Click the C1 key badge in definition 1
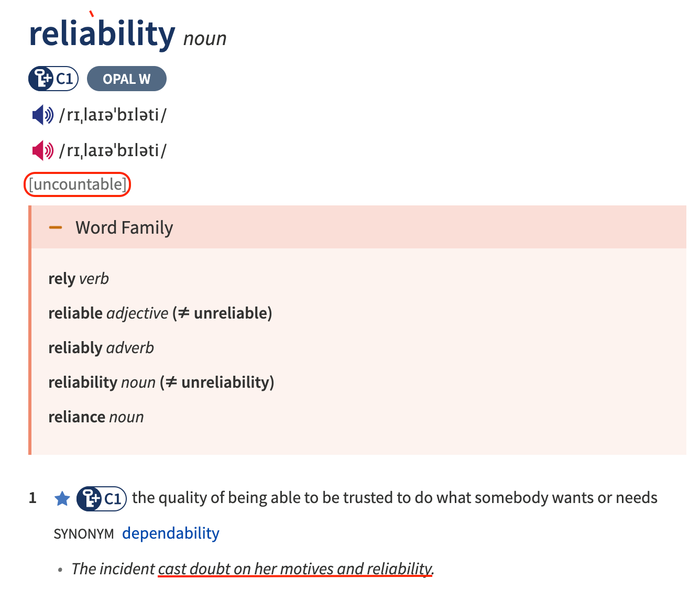Screen dimensions: 700x590 (x=102, y=498)
